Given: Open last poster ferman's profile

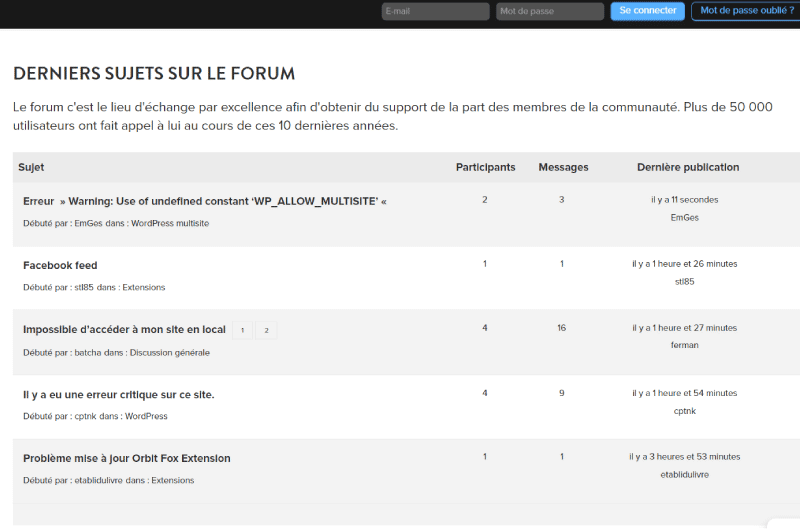Looking at the screenshot, I should 685,345.
